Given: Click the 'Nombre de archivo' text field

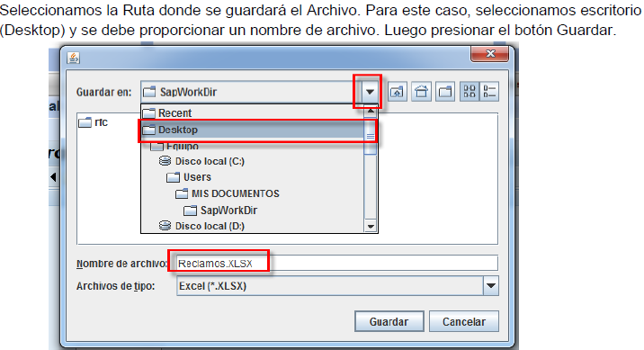Looking at the screenshot, I should (x=336, y=264).
